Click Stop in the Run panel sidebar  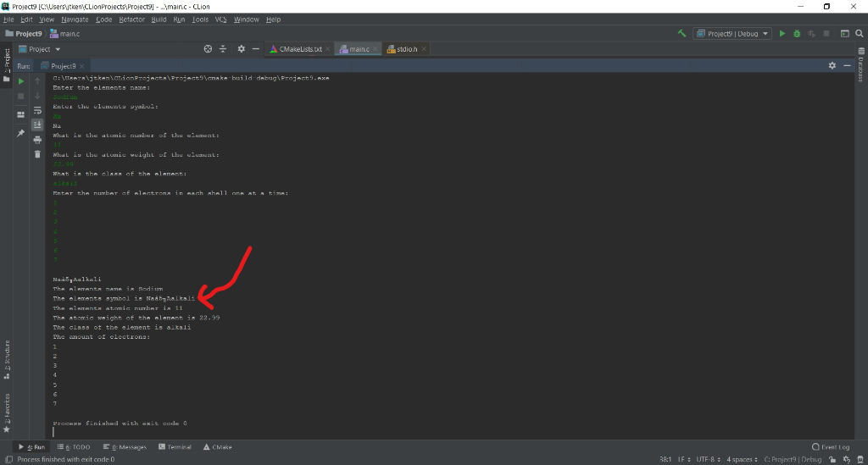21,97
